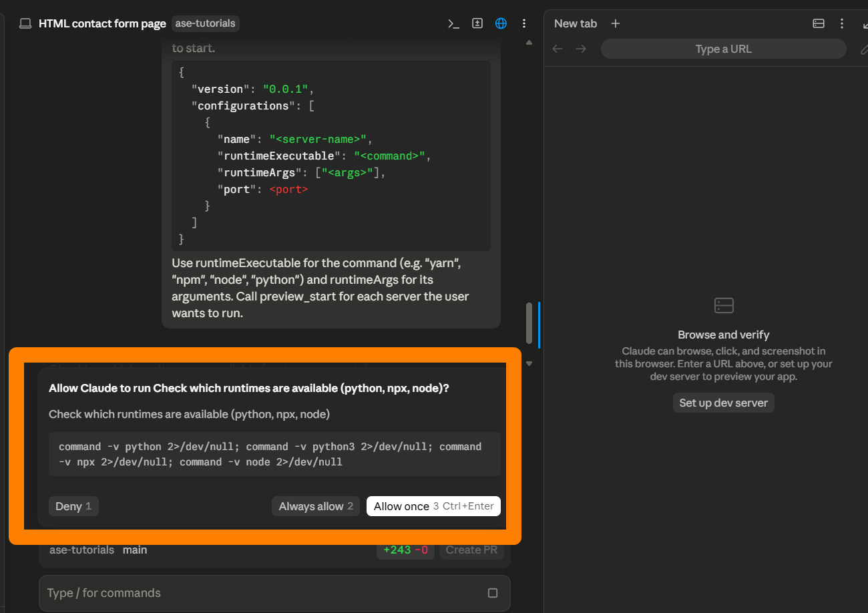Deny the runtime check command
This screenshot has width=868, height=613.
(x=73, y=506)
